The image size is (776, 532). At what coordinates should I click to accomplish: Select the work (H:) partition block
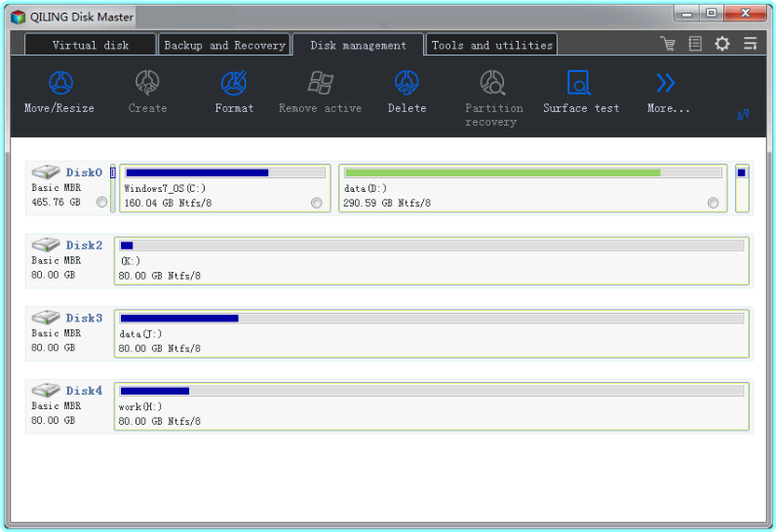(432, 406)
